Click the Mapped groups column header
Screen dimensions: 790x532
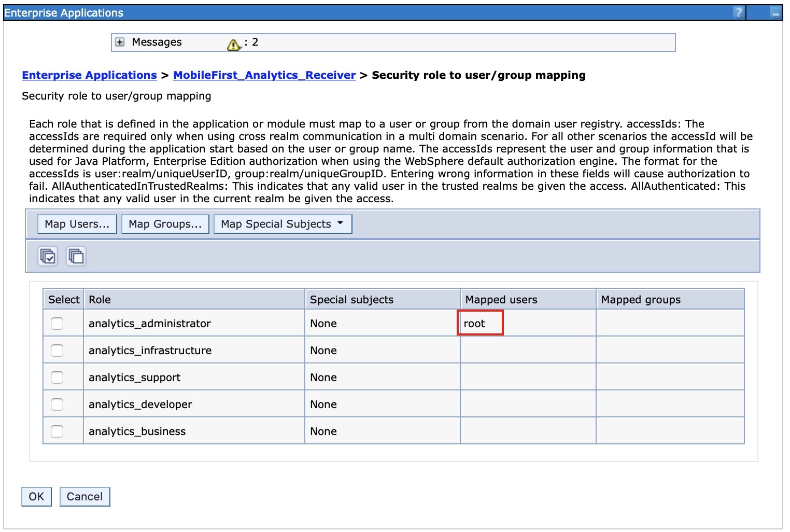pyautogui.click(x=670, y=300)
